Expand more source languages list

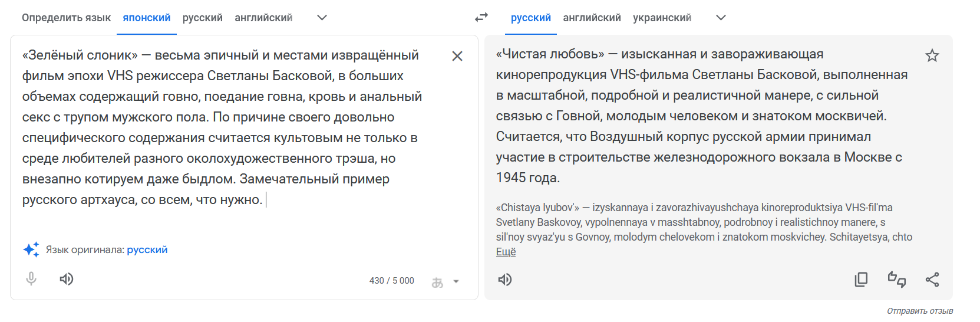pyautogui.click(x=322, y=18)
